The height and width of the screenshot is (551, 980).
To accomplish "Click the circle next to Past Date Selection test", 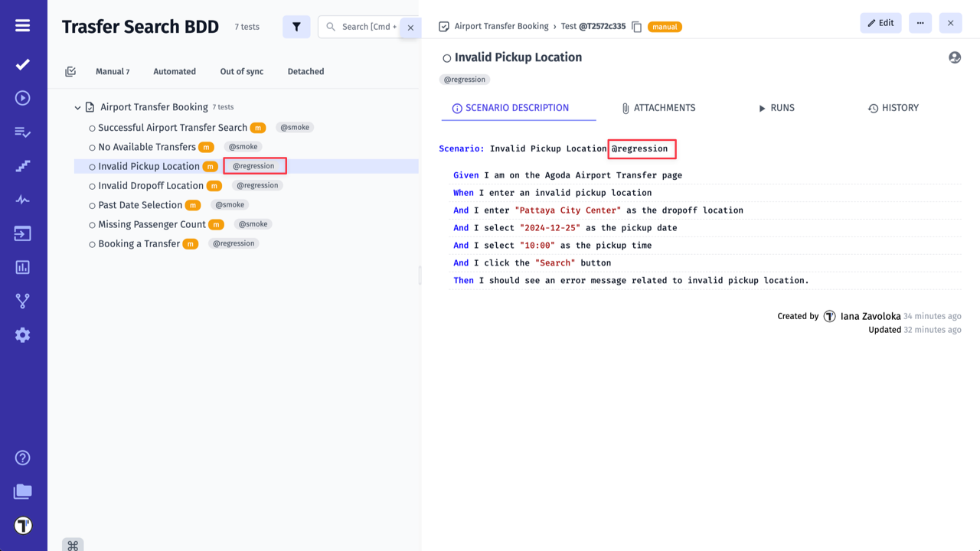I will pyautogui.click(x=92, y=204).
